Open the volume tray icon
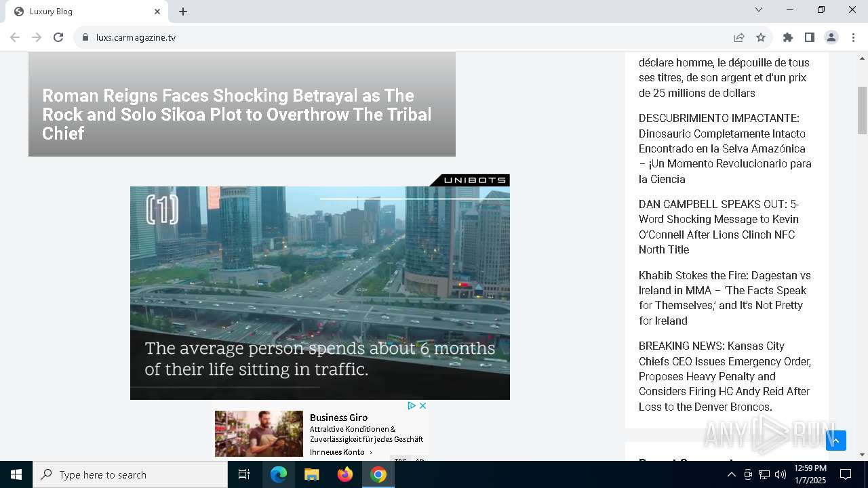 pos(781,474)
